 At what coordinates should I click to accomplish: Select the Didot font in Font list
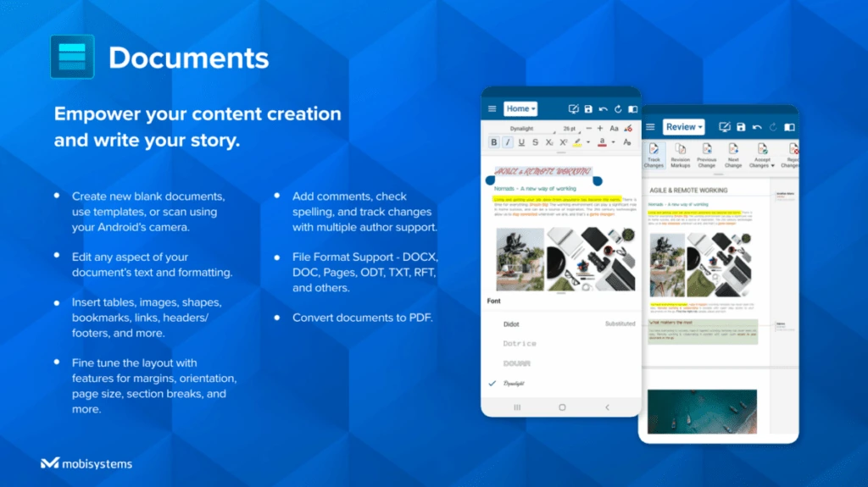click(561, 324)
